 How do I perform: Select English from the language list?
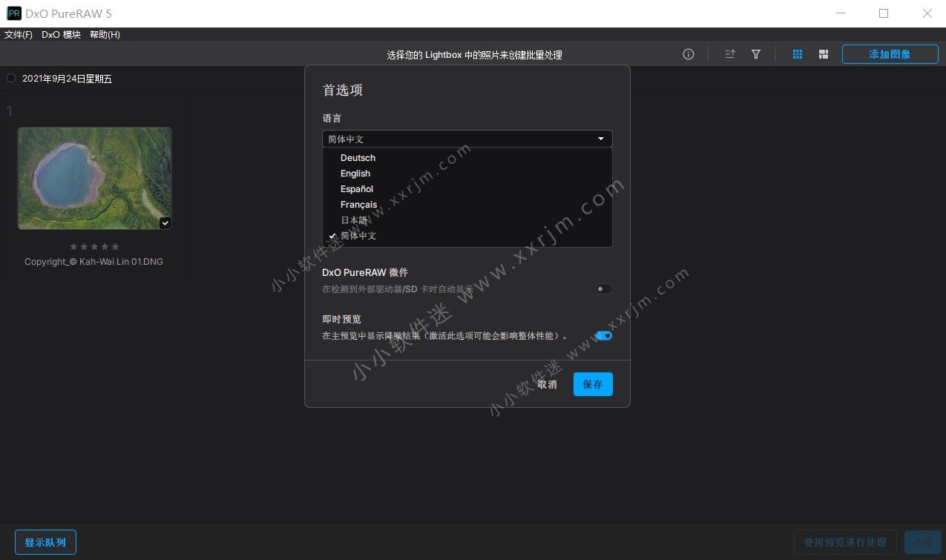coord(355,173)
